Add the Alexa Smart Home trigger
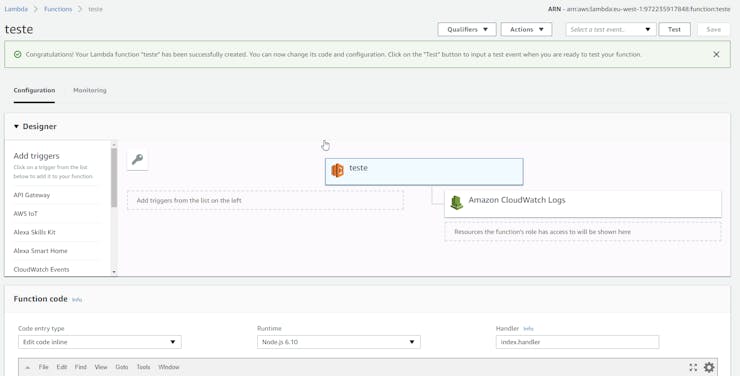Screen dimensions: 740x376 tap(41, 251)
